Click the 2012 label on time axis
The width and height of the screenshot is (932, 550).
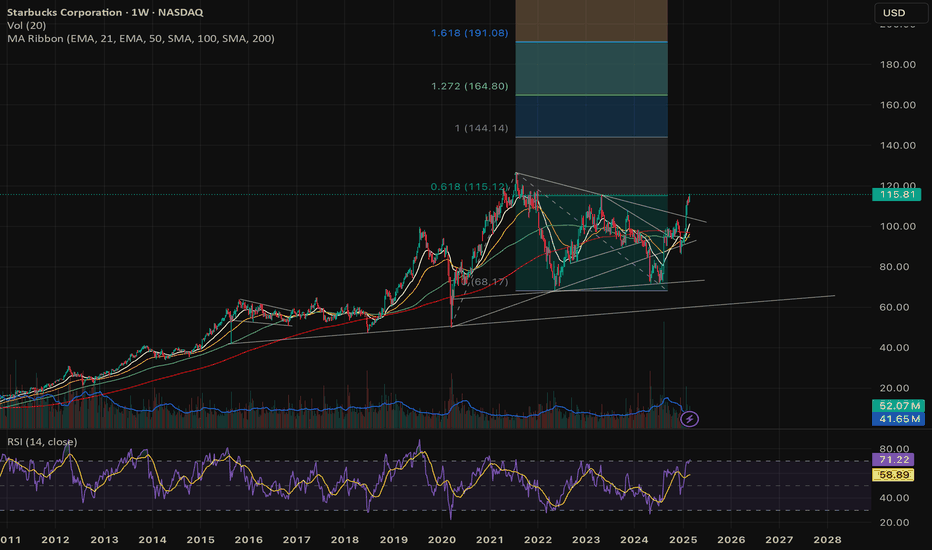click(55, 540)
